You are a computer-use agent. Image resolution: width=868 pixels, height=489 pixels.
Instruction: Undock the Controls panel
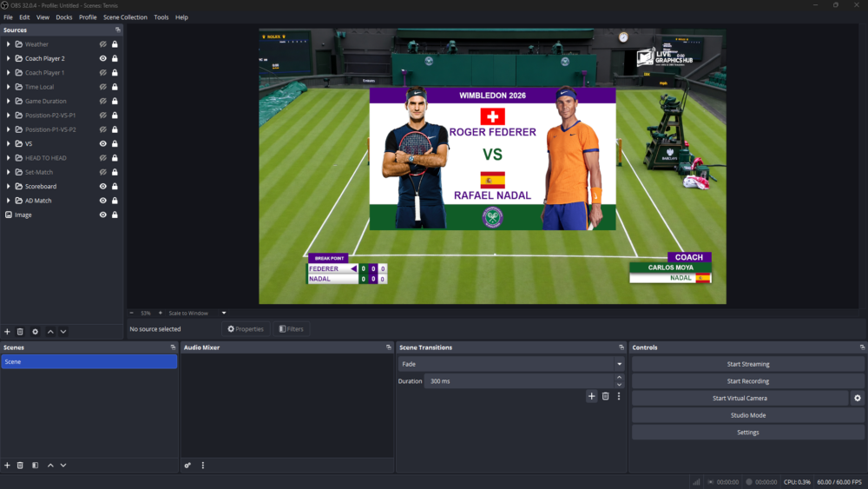coord(862,347)
